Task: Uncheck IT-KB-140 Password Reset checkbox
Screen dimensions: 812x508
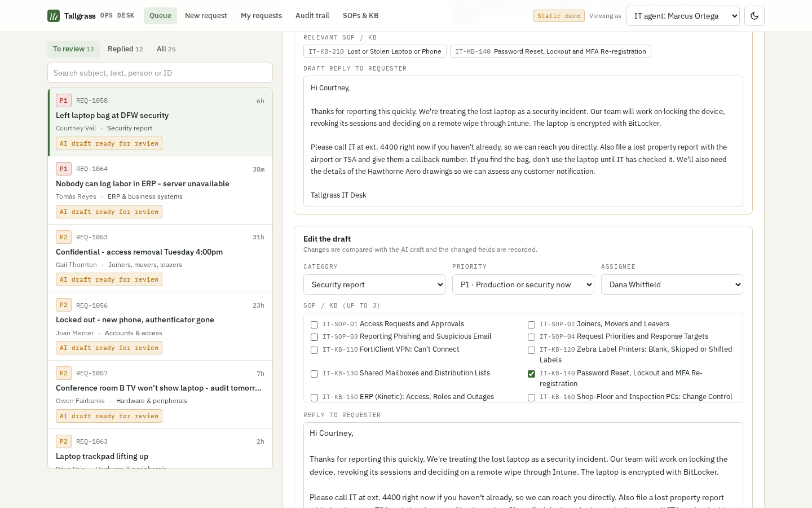Action: 531,374
